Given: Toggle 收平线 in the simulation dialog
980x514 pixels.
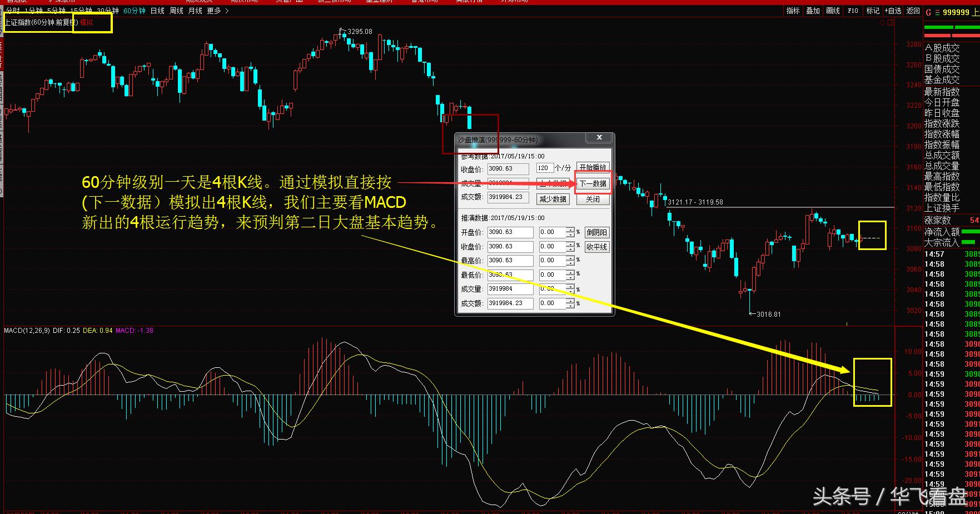Looking at the screenshot, I should click(597, 247).
